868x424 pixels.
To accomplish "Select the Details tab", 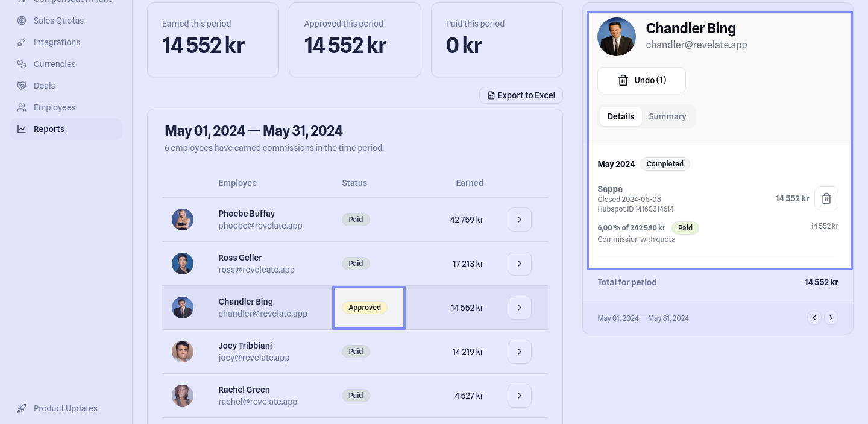I will point(620,116).
